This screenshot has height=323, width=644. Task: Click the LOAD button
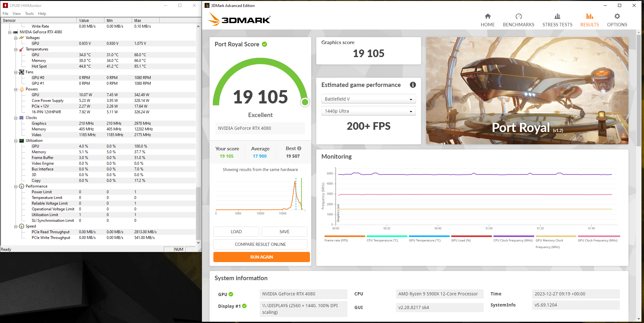pyautogui.click(x=236, y=232)
